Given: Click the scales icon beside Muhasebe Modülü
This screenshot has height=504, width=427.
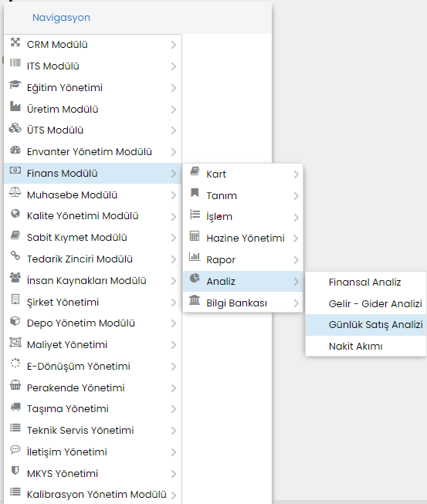Looking at the screenshot, I should (x=15, y=192).
